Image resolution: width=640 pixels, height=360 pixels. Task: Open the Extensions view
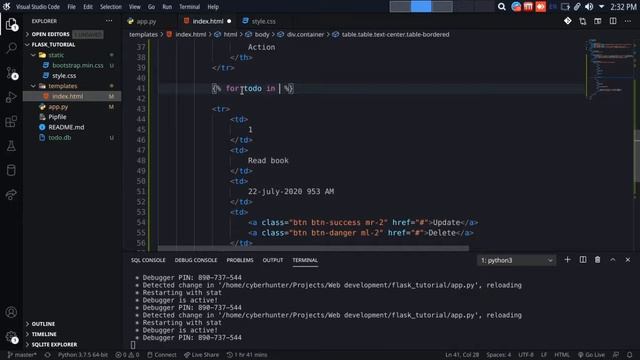click(11, 121)
